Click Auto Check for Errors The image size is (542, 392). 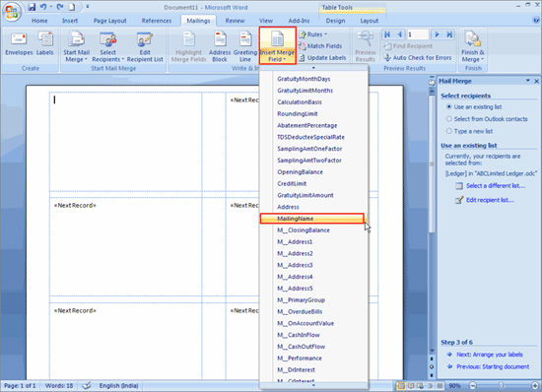418,58
